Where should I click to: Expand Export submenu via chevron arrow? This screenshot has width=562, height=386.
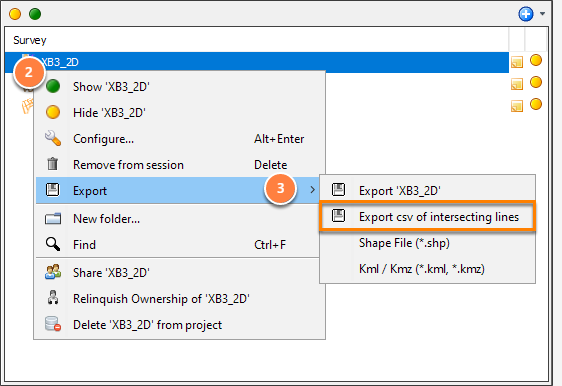[313, 190]
